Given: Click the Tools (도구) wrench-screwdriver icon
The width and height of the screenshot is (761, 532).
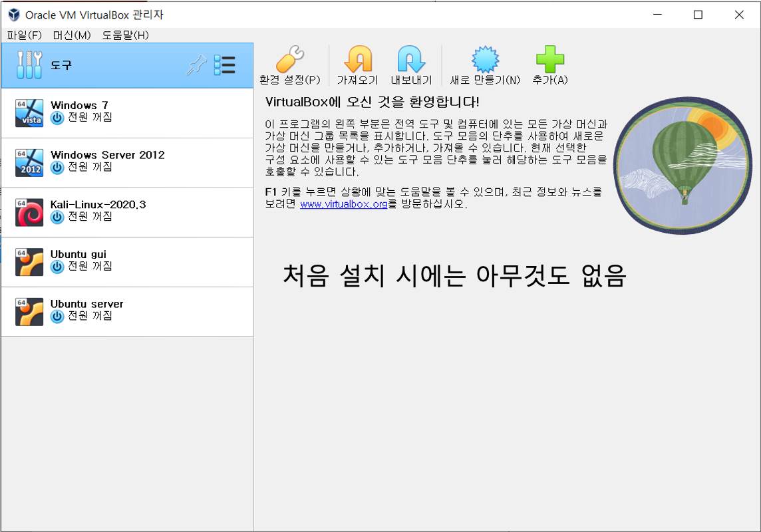Looking at the screenshot, I should click(29, 65).
